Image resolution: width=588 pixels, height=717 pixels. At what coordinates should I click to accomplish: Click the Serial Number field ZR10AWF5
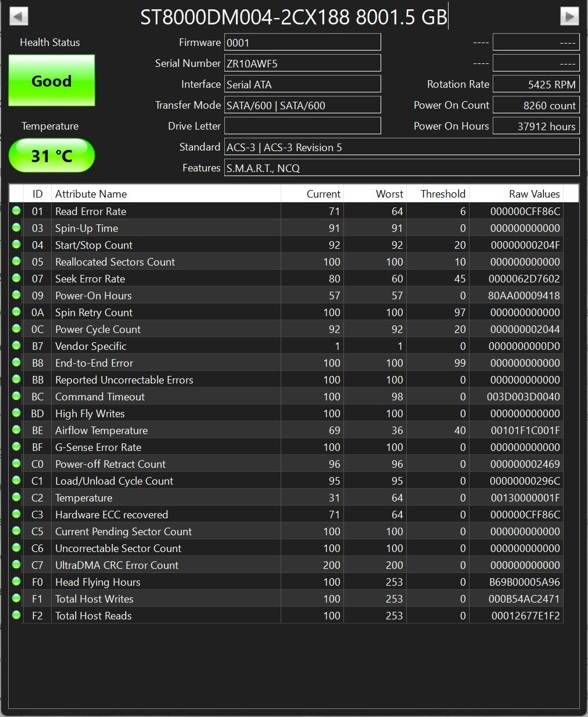(x=303, y=63)
